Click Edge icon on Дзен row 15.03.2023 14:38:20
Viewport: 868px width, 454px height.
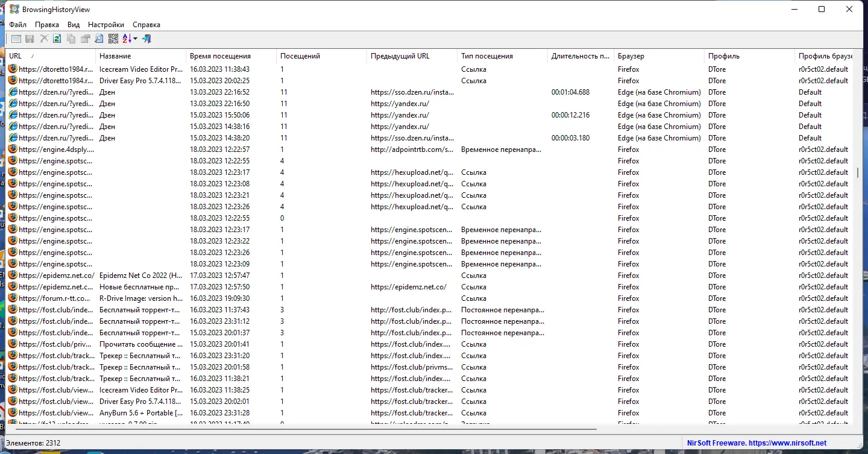click(x=13, y=138)
